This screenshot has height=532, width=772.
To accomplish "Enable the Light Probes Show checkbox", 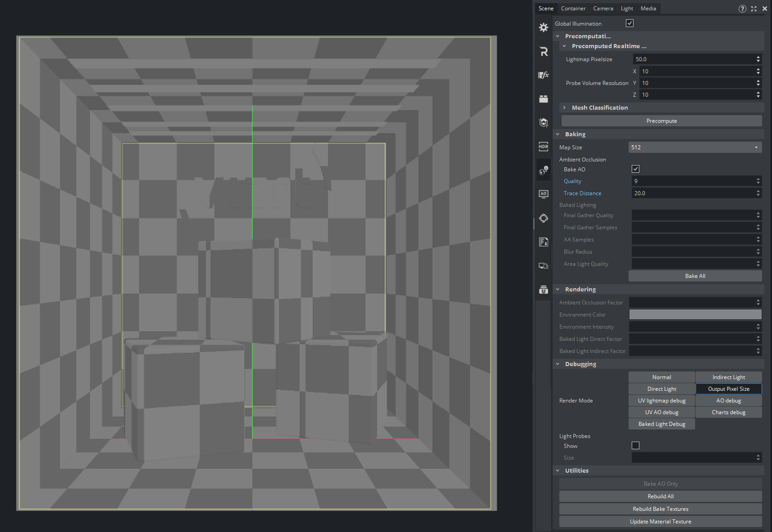I will 635,446.
